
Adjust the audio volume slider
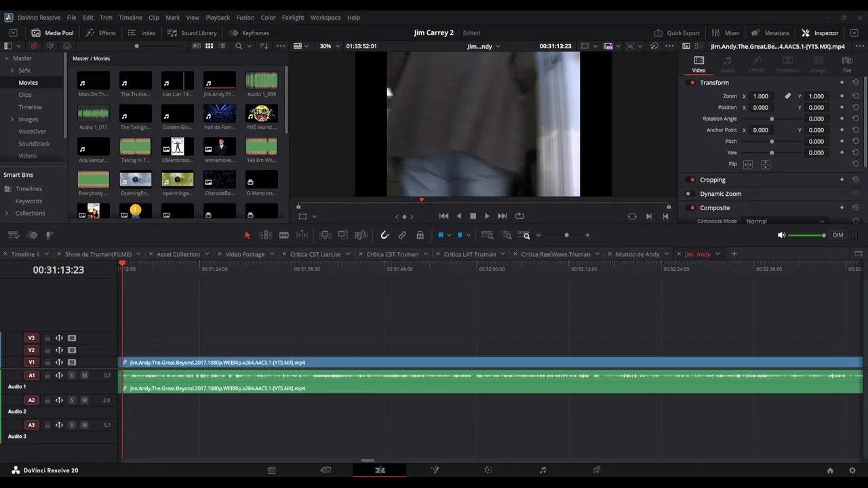(807, 235)
